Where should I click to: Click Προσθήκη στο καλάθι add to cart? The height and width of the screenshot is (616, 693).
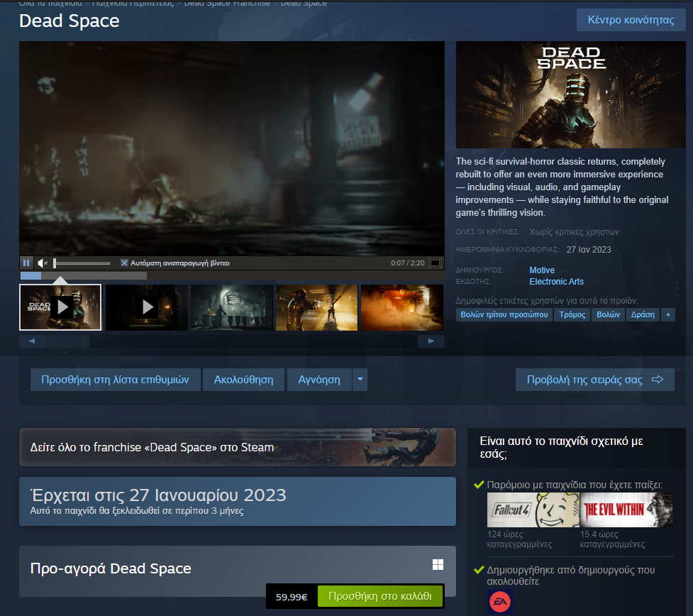coord(380,596)
